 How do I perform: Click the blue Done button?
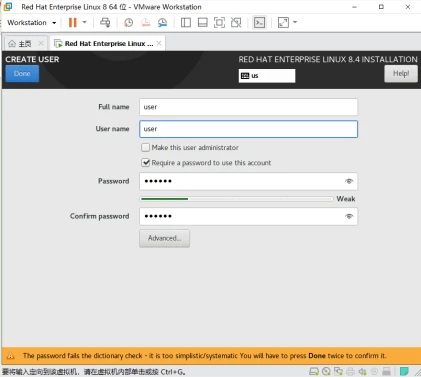(22, 73)
